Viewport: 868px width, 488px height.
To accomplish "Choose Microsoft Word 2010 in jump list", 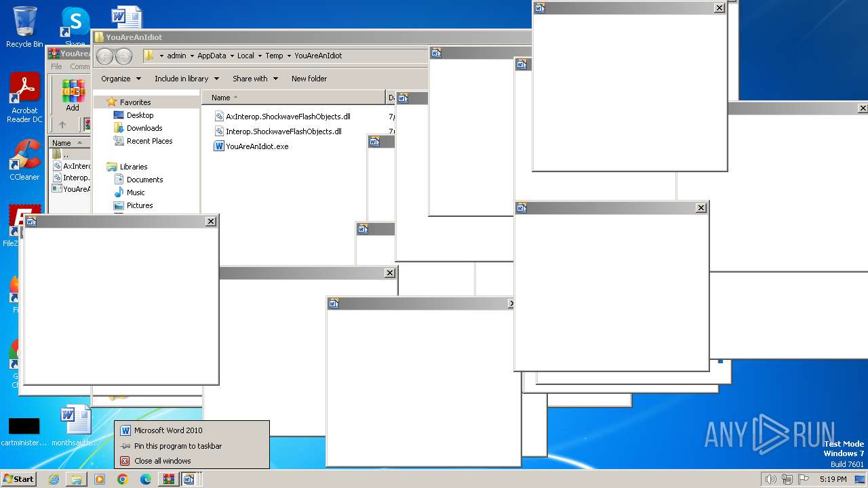I will [192, 430].
